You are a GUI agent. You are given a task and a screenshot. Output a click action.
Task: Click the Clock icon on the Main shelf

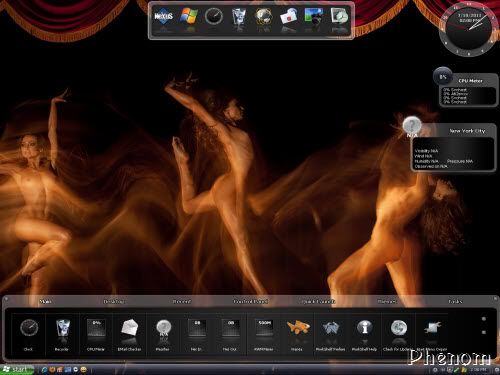point(29,328)
